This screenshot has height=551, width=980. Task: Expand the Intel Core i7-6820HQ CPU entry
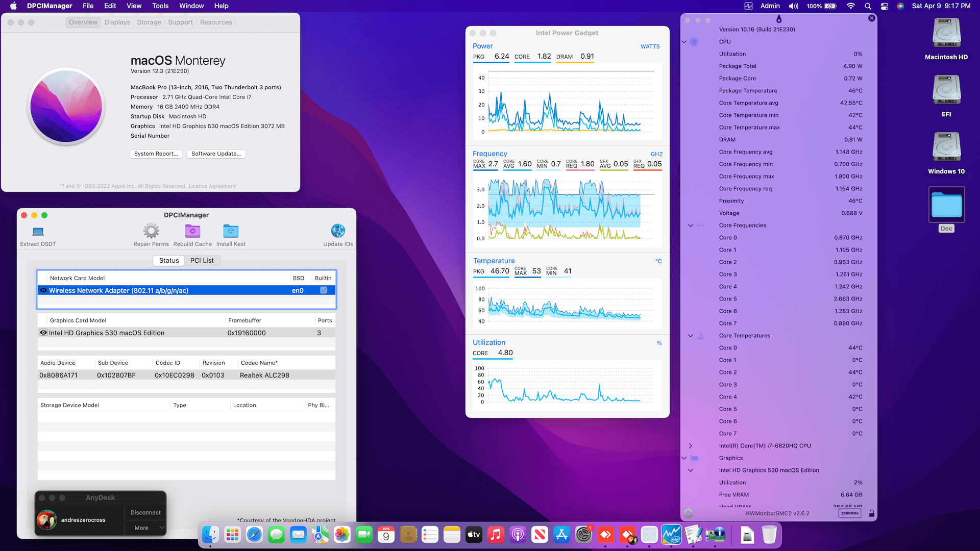691,446
